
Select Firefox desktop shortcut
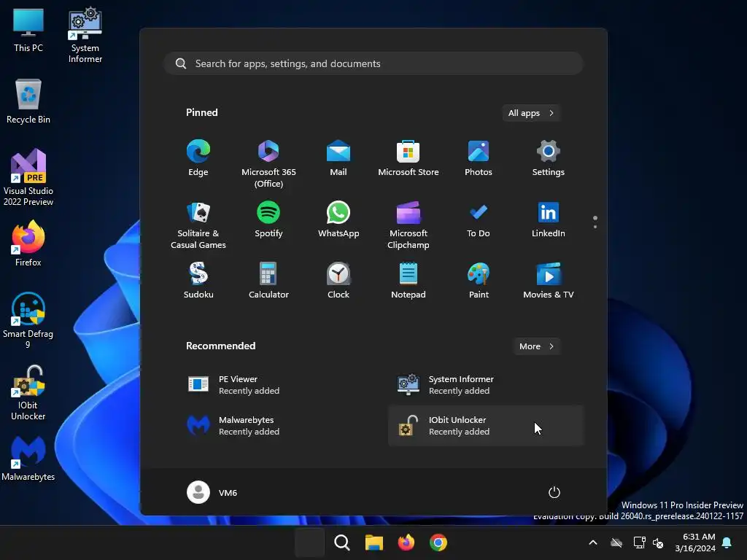click(x=28, y=244)
